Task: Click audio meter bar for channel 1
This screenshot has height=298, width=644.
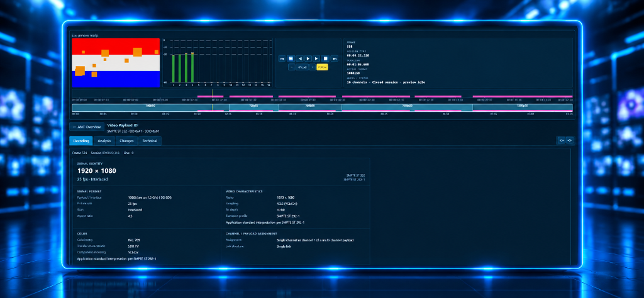Action: [174, 69]
